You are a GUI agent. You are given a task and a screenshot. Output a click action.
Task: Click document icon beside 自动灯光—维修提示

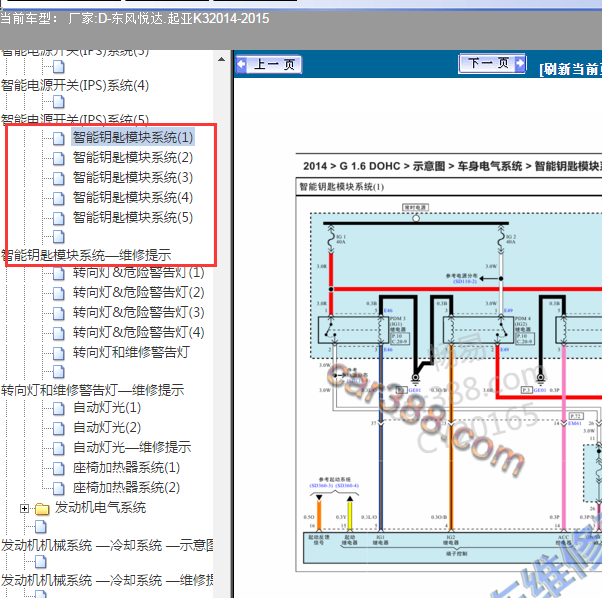pos(58,448)
